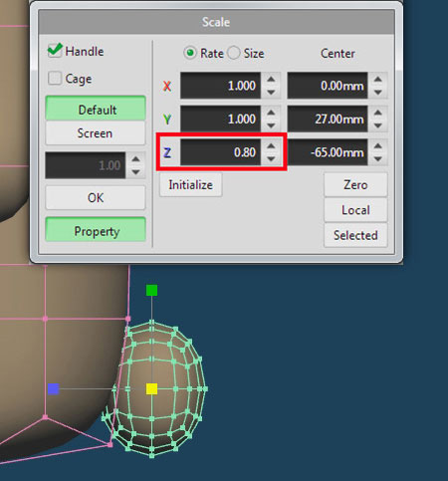The width and height of the screenshot is (448, 481).
Task: Increase X rate with up arrow
Action: click(x=271, y=80)
